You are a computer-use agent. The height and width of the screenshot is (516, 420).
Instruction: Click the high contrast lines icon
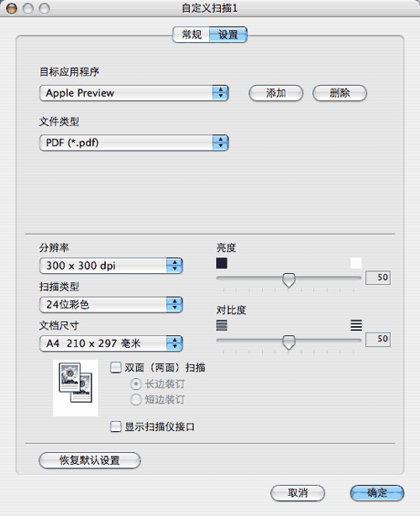point(356,325)
